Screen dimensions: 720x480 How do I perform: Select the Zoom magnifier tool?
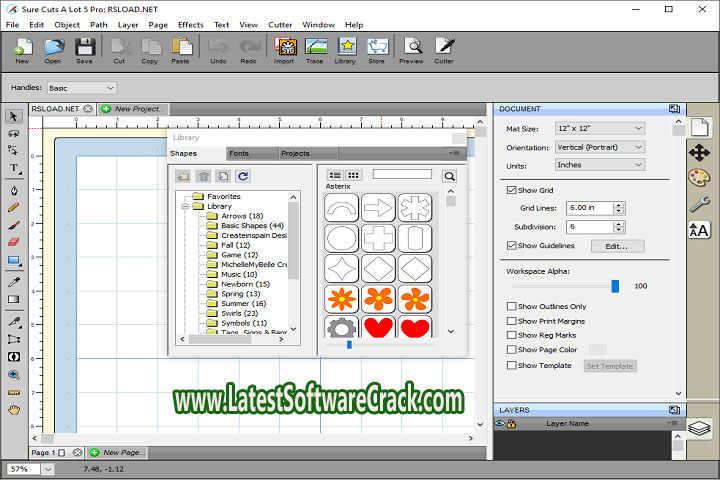(x=14, y=375)
